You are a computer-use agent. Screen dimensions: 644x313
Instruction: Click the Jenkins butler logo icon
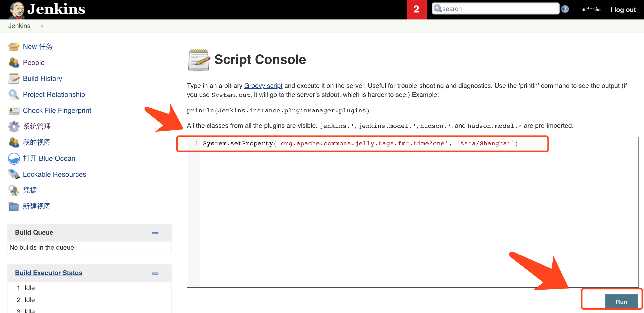(x=16, y=10)
